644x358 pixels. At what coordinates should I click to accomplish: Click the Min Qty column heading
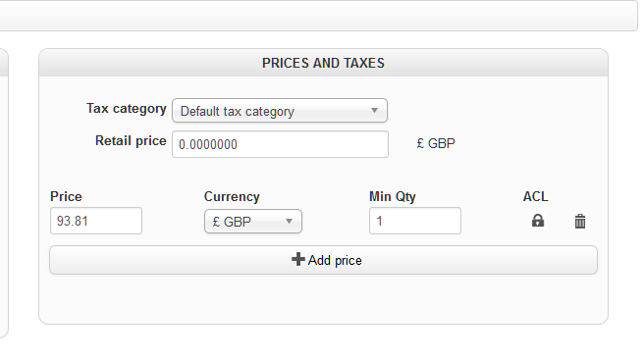(x=393, y=196)
